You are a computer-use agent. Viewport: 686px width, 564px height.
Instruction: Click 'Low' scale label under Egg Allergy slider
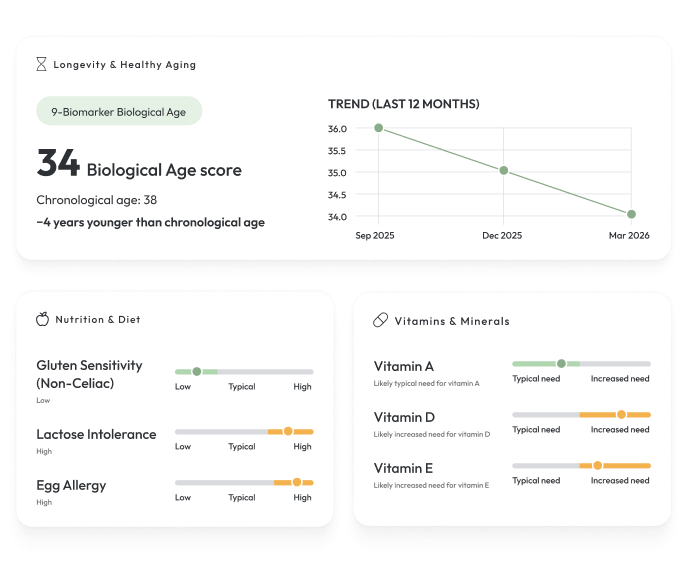point(183,497)
